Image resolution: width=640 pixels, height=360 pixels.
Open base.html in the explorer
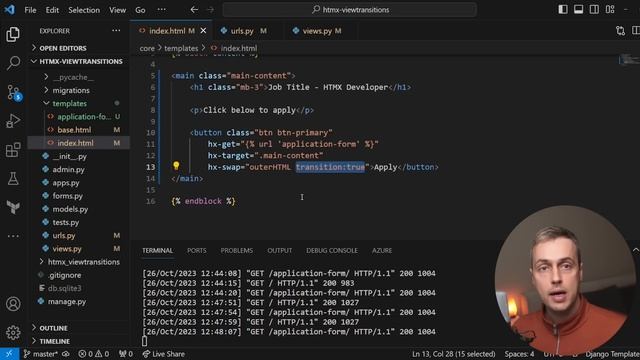point(78,130)
